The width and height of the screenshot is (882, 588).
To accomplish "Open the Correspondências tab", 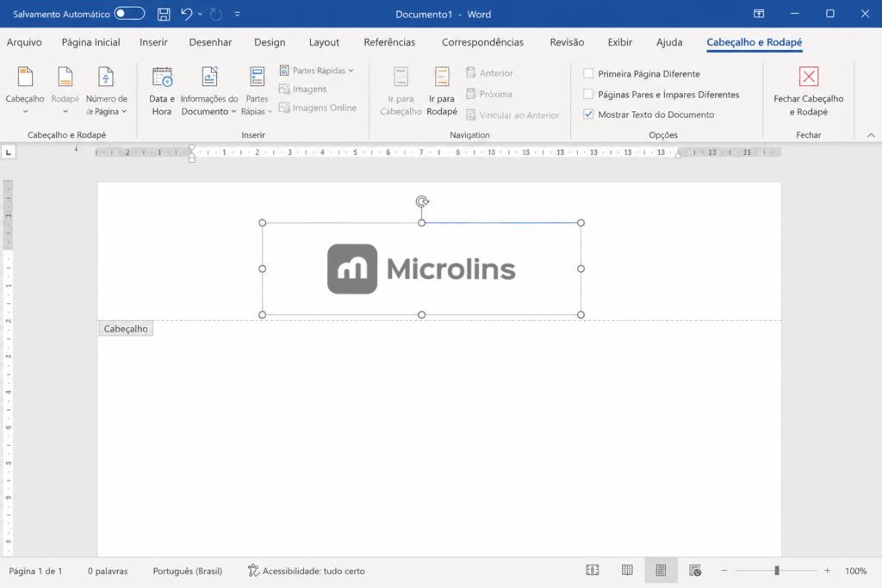I will pos(482,42).
